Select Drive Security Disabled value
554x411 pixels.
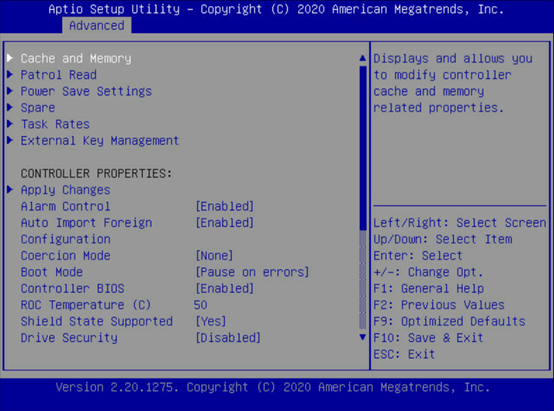point(228,338)
